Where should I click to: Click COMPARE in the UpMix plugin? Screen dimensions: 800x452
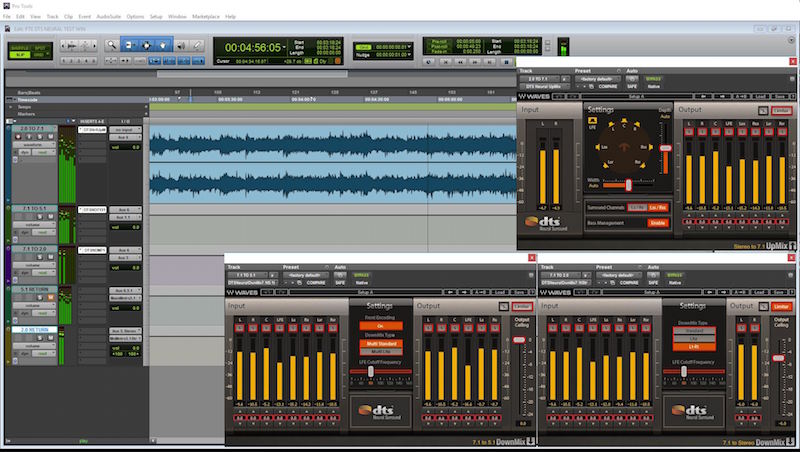tap(608, 86)
